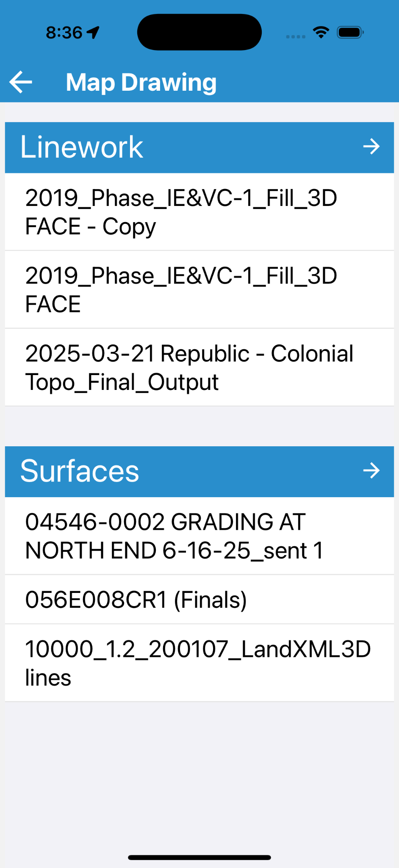The image size is (399, 868).
Task: Tap the Map Drawing page title
Action: click(141, 82)
